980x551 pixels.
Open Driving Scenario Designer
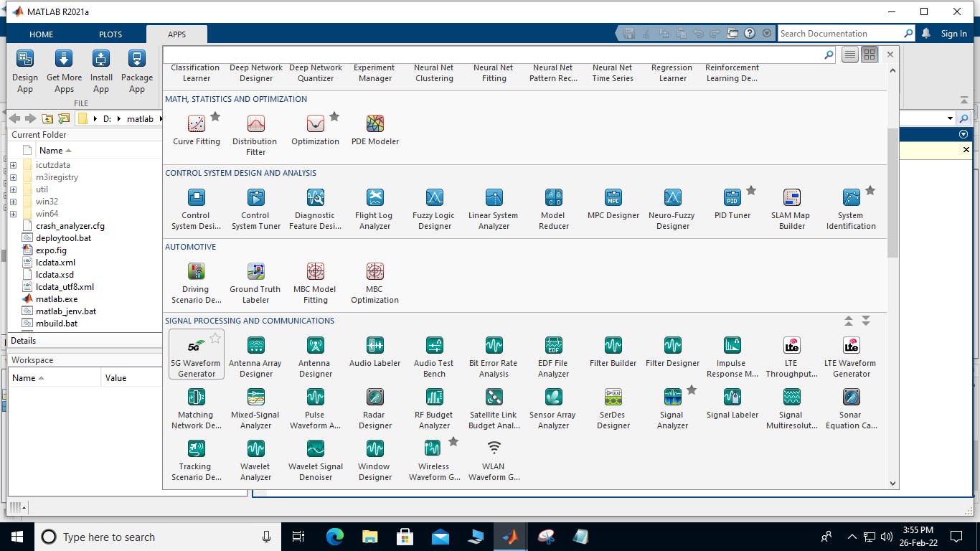click(x=196, y=282)
